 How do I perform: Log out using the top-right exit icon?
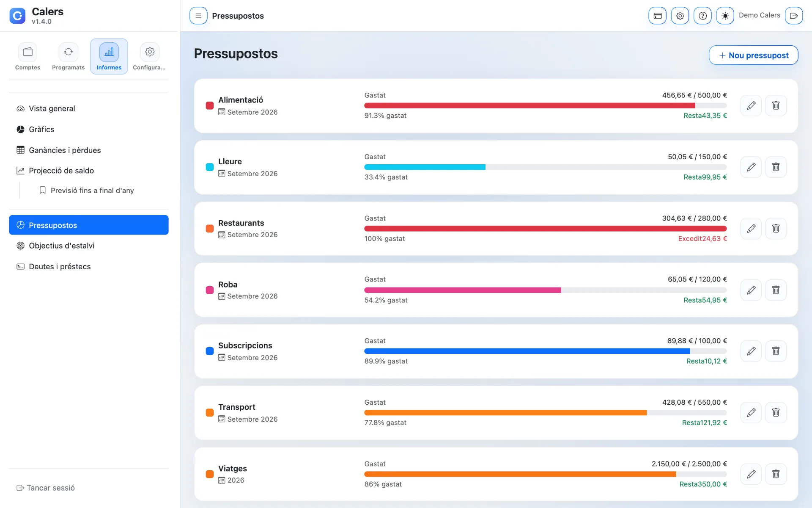tap(794, 16)
